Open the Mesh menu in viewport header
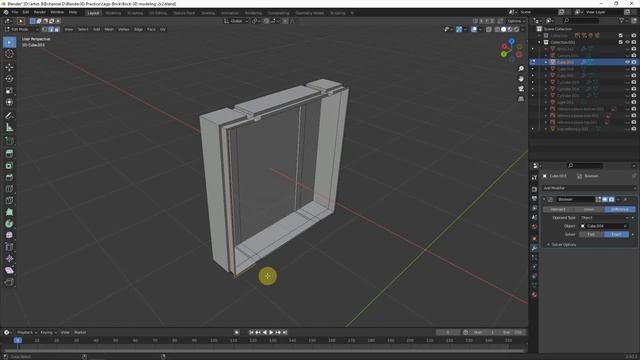 coord(109,29)
